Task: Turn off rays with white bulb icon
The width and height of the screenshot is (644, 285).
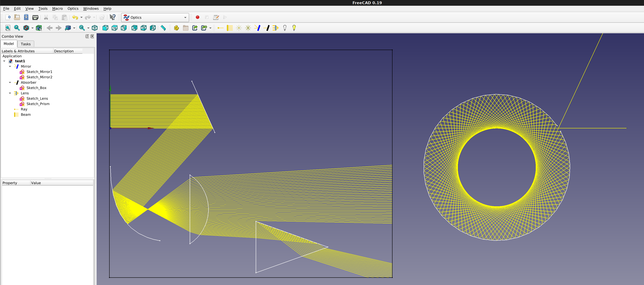Action: point(285,28)
